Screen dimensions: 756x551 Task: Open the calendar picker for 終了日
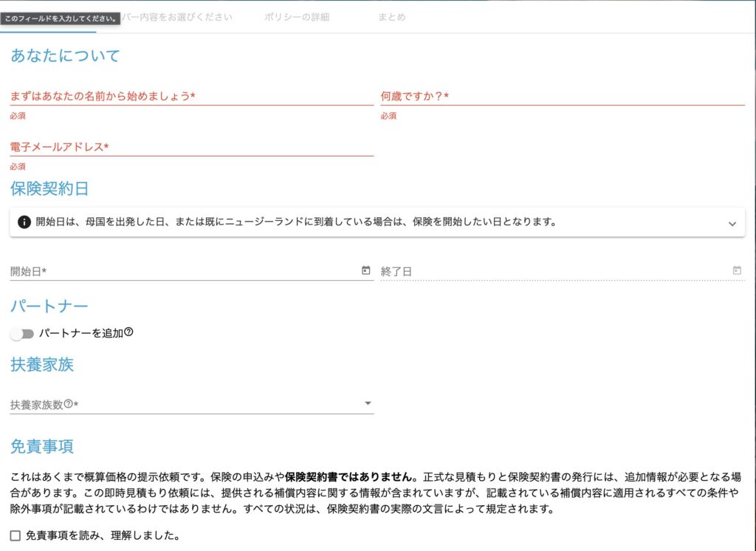point(736,271)
